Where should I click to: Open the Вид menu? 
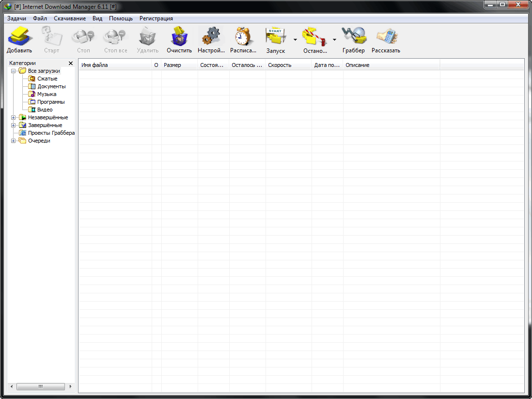(x=97, y=18)
